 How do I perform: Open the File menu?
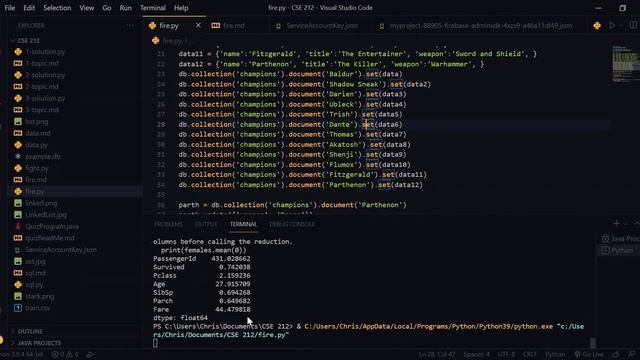point(9,8)
